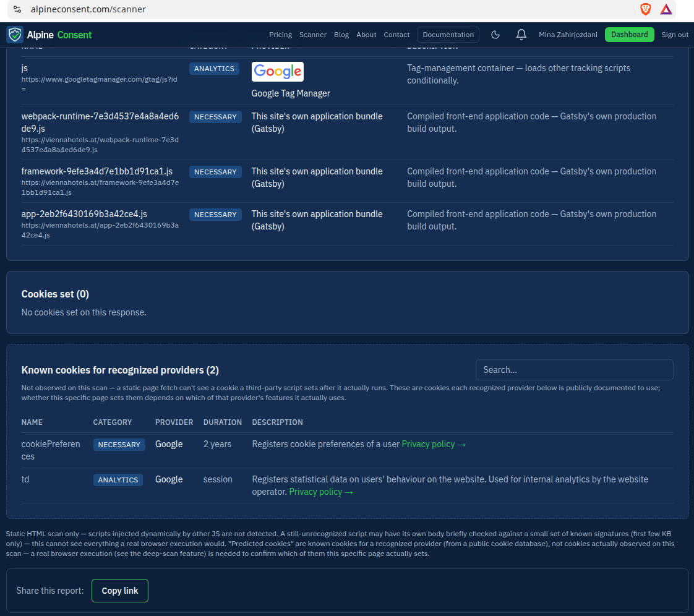
Task: Open the Pricing page
Action: click(281, 35)
